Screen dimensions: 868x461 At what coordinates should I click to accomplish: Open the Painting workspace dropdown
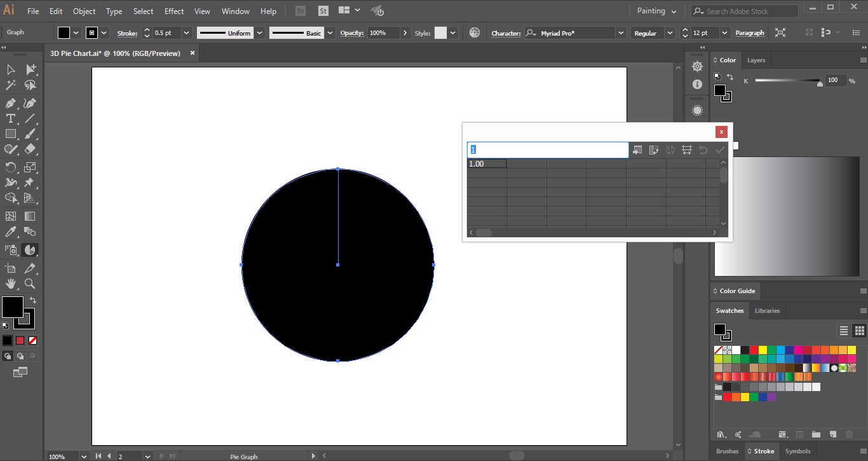click(x=657, y=11)
